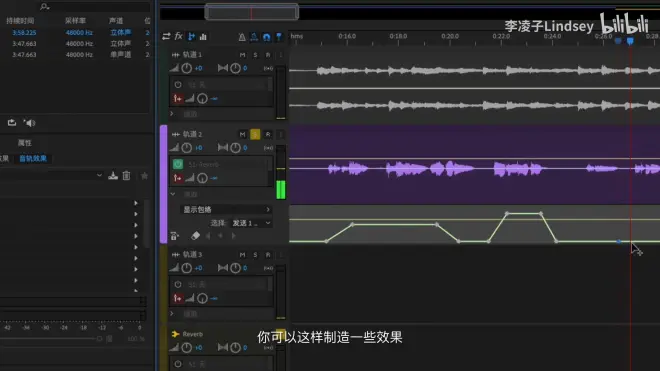Image resolution: width=660 pixels, height=371 pixels.
Task: Toggle the global clip stretching icon in the toolbar
Action: click(x=254, y=37)
